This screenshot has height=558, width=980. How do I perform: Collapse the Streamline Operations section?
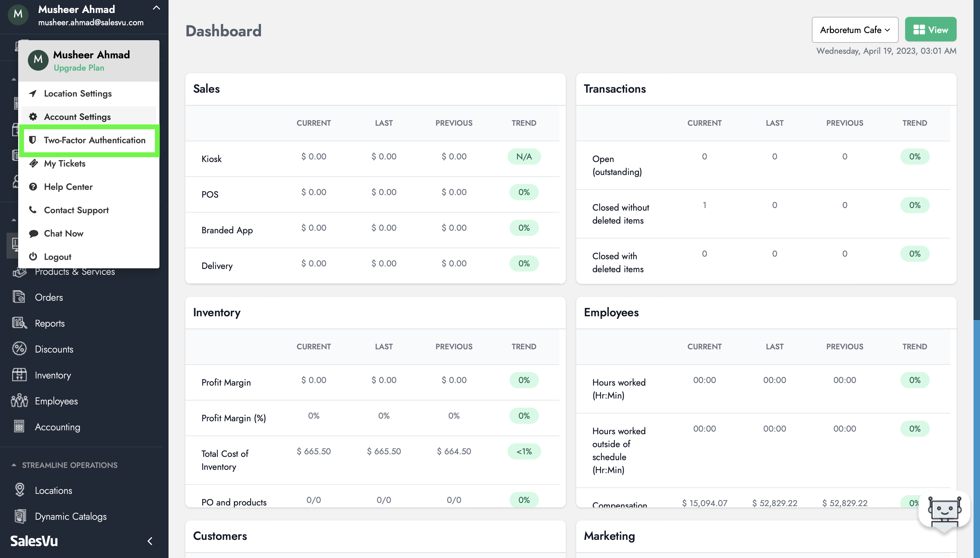(x=14, y=465)
